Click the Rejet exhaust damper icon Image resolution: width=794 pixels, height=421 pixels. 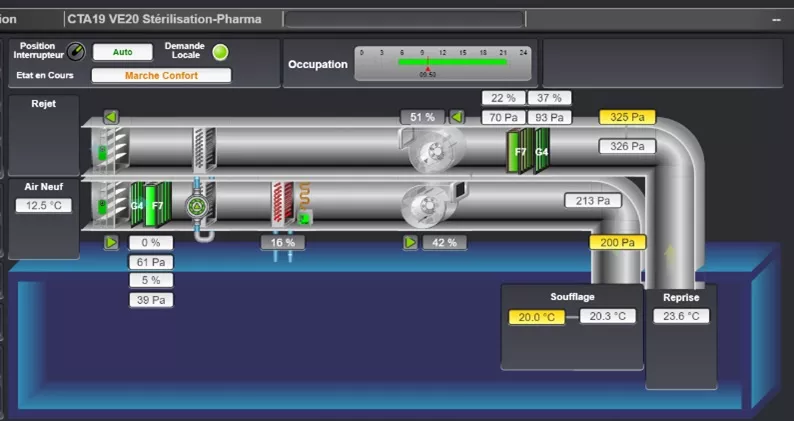(110, 149)
